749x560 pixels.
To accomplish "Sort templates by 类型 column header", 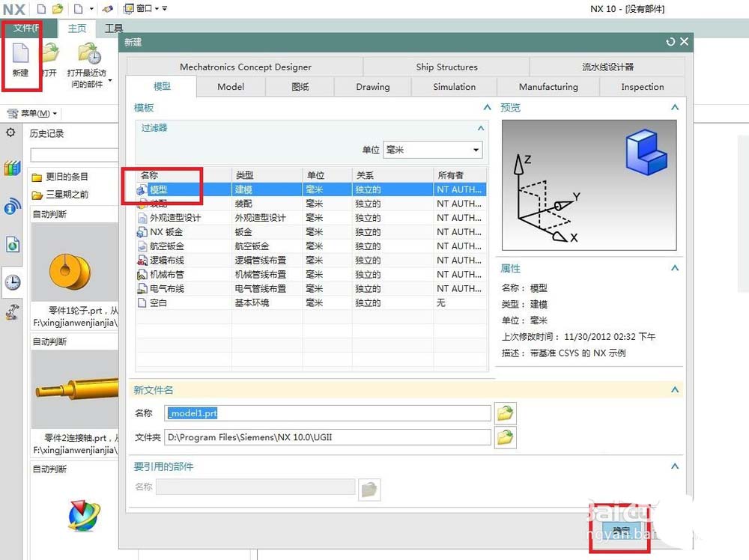I will pos(267,174).
